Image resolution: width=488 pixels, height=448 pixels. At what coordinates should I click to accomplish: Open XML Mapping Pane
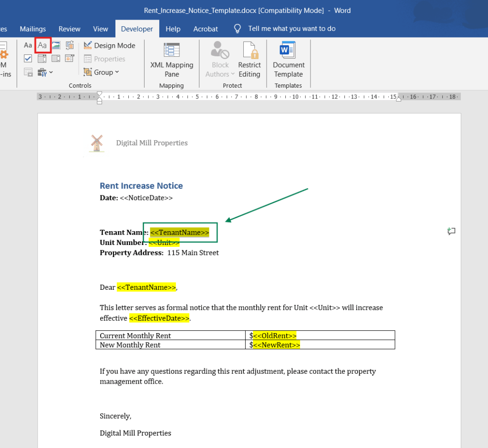coord(172,60)
